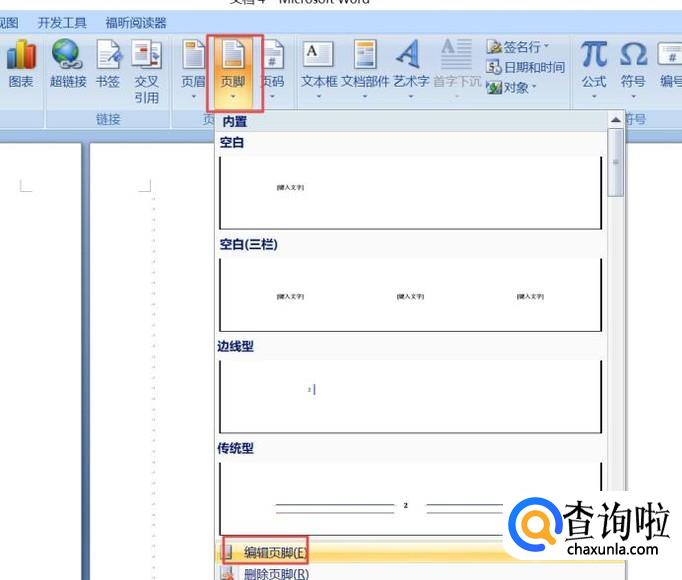Screen dimensions: 682x580
Task: Insert 日期和时间 date and time
Action: tap(525, 67)
